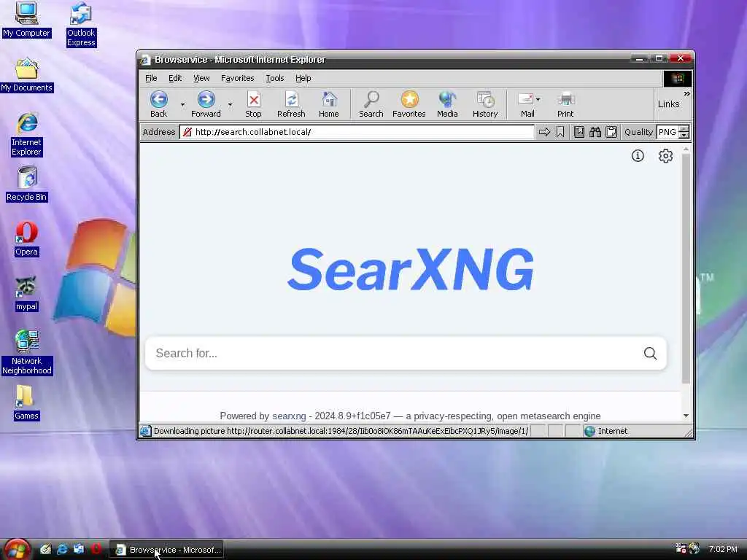The width and height of the screenshot is (747, 560).
Task: Click the taskbar clock showing 7:02 PM
Action: (723, 549)
